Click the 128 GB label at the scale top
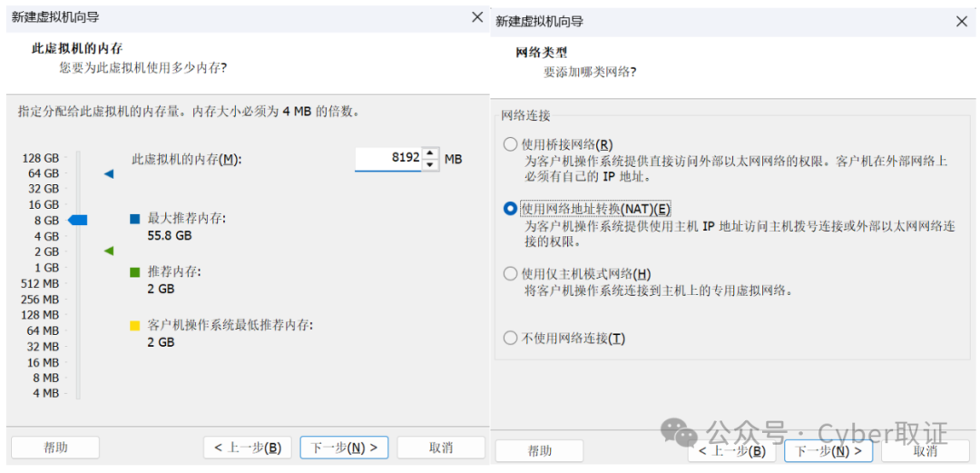980x473 pixels. point(41,158)
